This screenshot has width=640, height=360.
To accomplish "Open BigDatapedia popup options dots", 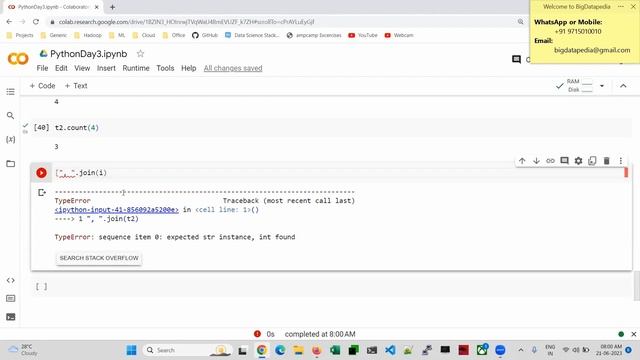I will pyautogui.click(x=621, y=7).
